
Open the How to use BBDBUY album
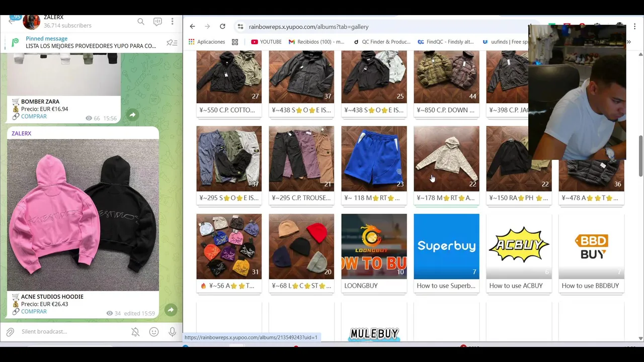(x=591, y=253)
